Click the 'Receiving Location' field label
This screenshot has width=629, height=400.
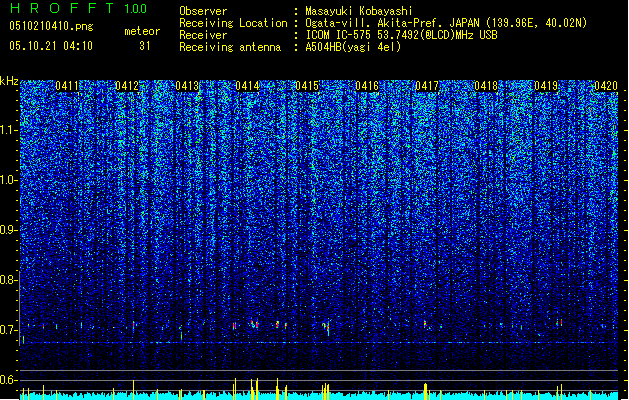233,23
